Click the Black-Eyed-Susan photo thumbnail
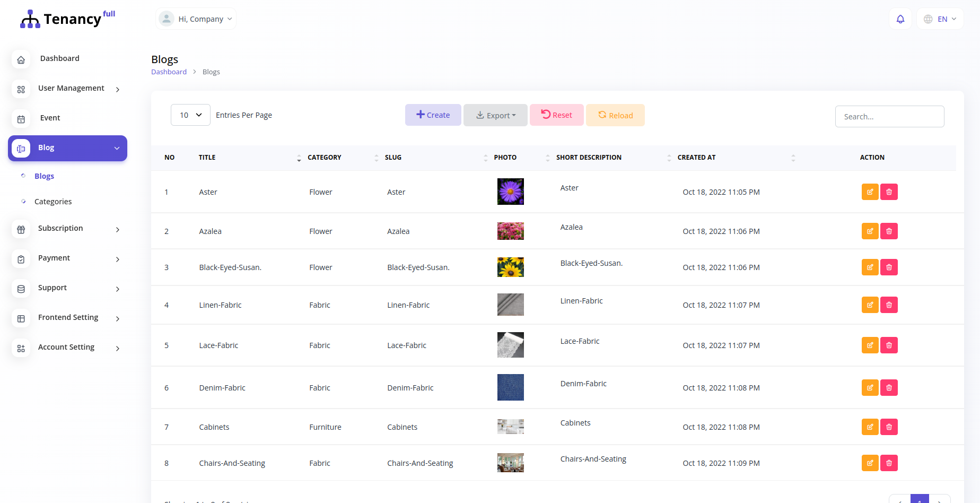The width and height of the screenshot is (980, 503). pyautogui.click(x=510, y=267)
